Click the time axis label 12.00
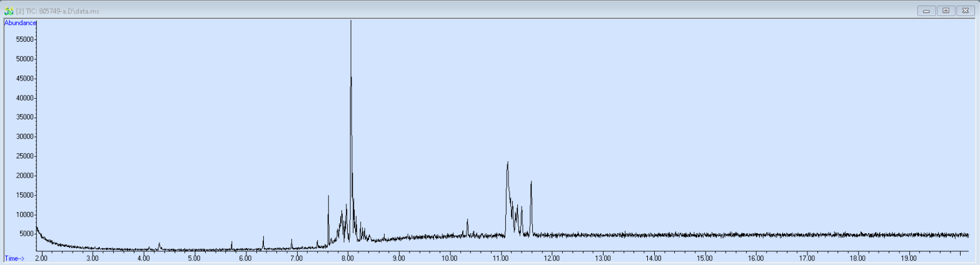Screen dimensions: 980x265 pyautogui.click(x=552, y=257)
